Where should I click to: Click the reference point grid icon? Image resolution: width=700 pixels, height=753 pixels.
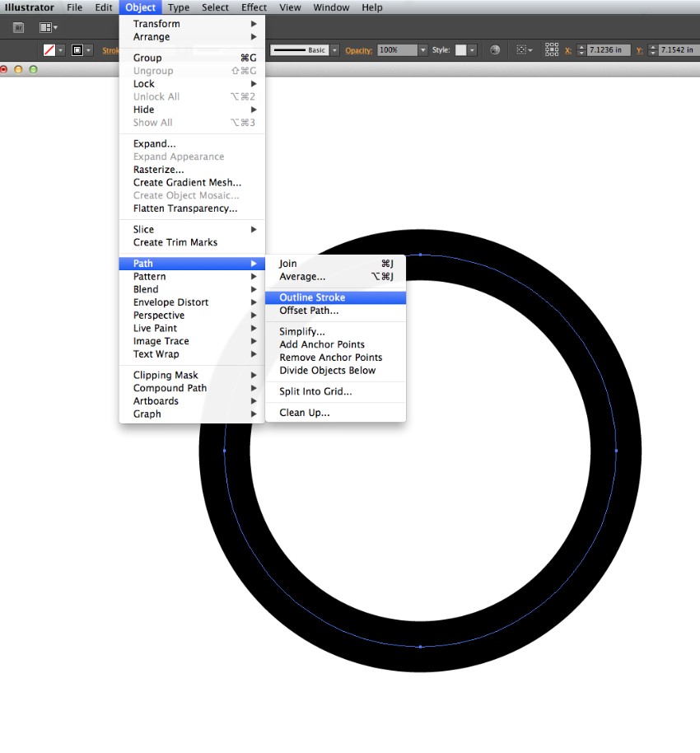tap(552, 49)
